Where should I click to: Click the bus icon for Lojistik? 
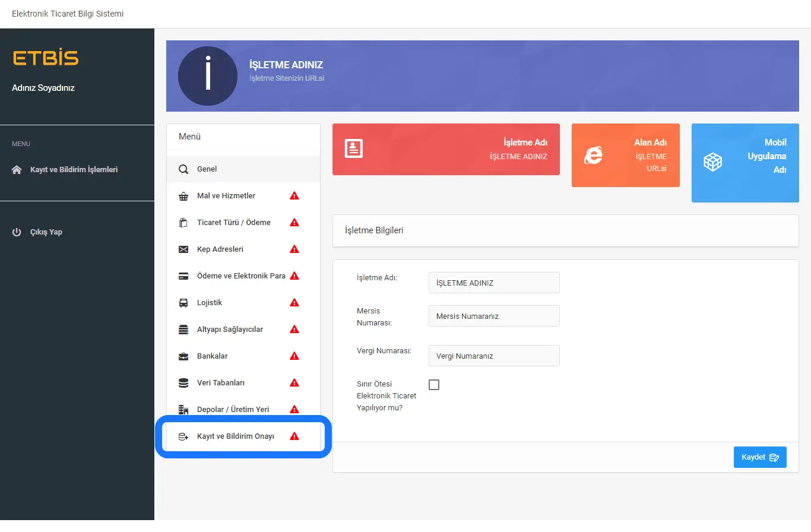coord(183,303)
